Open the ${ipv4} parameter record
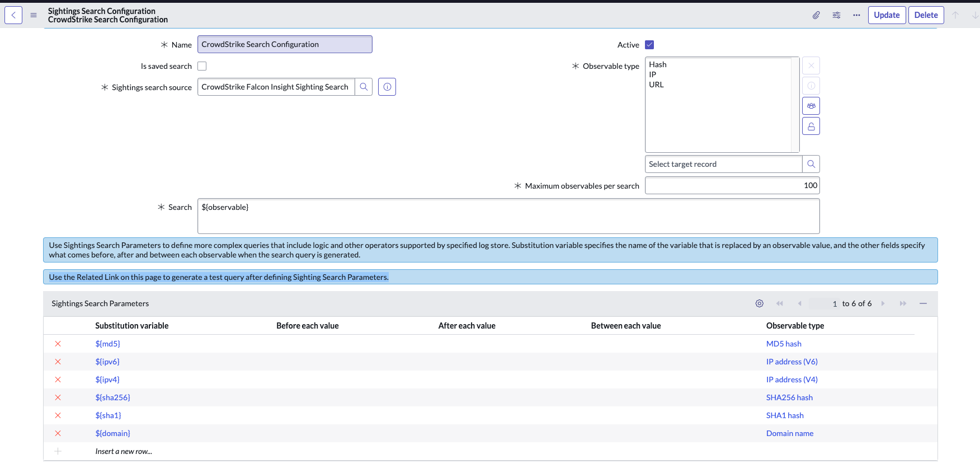Screen dimensions: 980x473 point(107,380)
